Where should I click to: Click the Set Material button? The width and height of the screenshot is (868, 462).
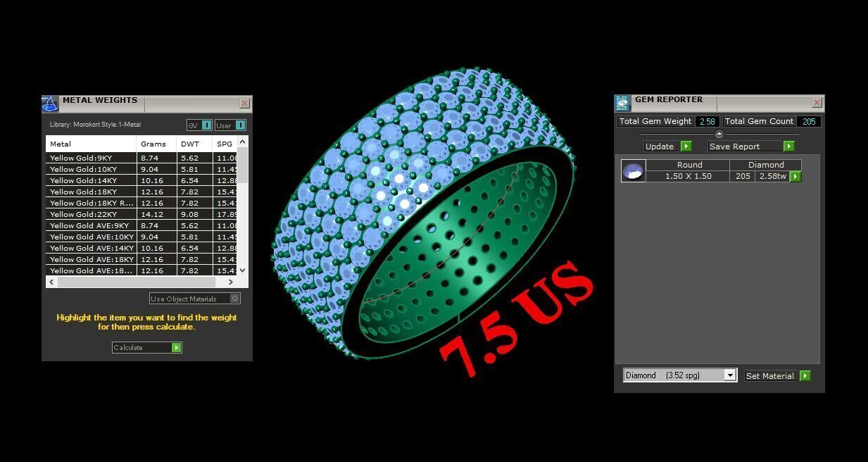click(x=778, y=376)
